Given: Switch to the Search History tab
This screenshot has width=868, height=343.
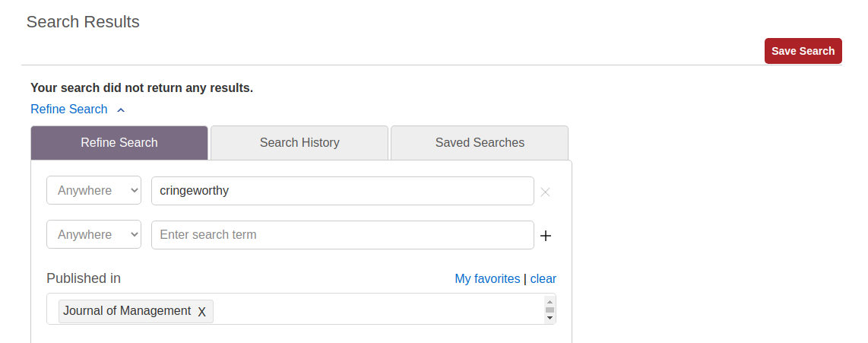Looking at the screenshot, I should click(299, 143).
